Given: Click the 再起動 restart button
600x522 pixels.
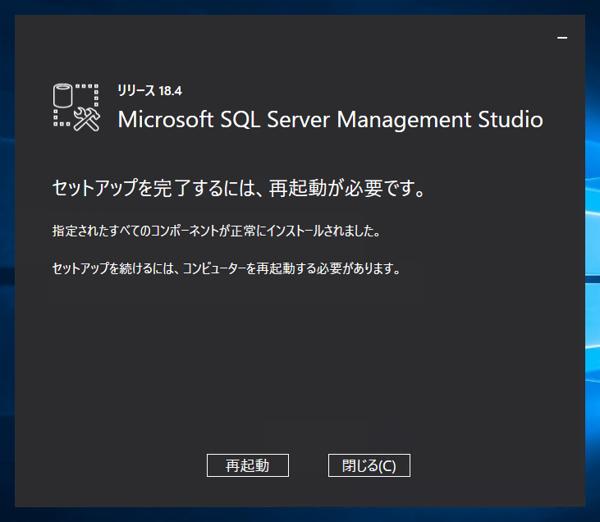Looking at the screenshot, I should 248,465.
